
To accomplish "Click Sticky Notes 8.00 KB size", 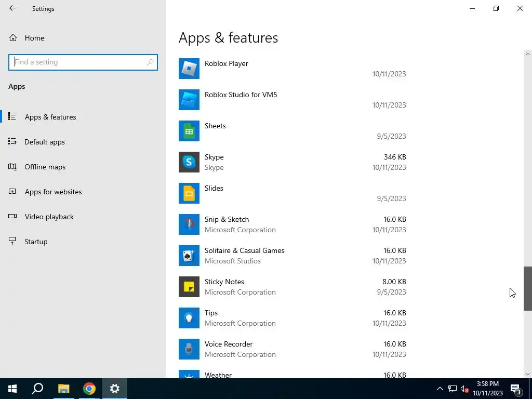I will pyautogui.click(x=394, y=282).
